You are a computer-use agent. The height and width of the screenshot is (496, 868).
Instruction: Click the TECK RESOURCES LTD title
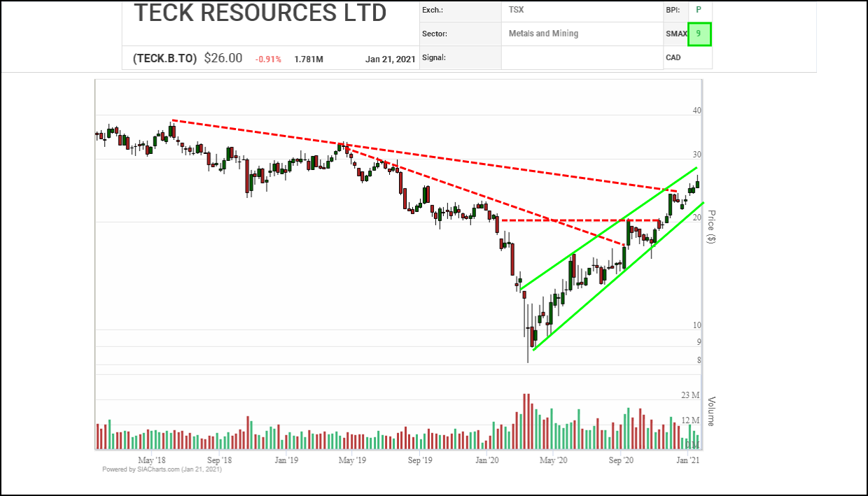point(260,13)
